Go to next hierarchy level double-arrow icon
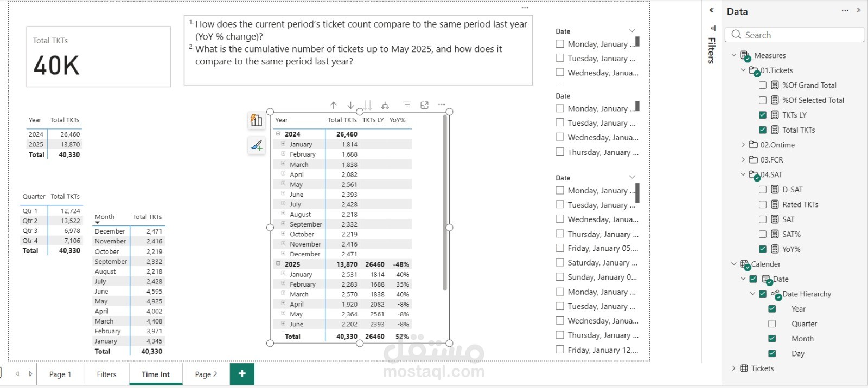868x388 pixels. click(x=368, y=105)
